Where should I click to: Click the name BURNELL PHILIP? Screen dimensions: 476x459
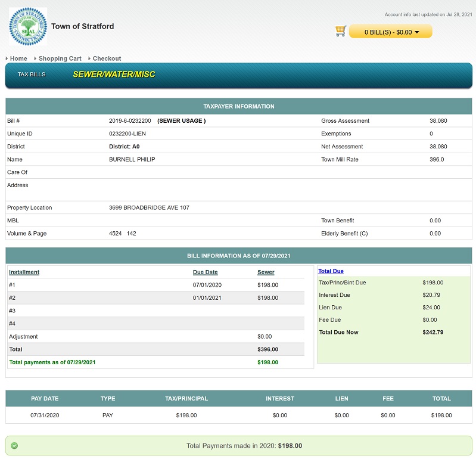point(132,160)
